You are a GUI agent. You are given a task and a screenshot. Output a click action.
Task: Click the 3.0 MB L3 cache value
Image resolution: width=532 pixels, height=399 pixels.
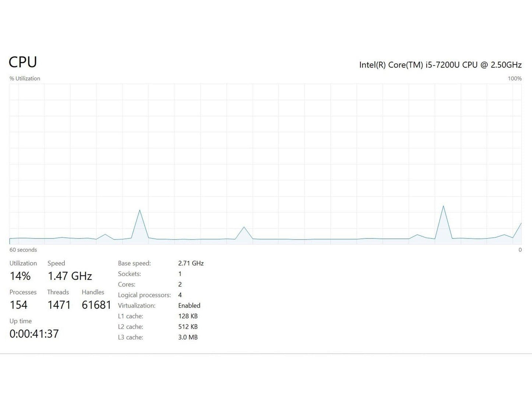[x=188, y=337]
